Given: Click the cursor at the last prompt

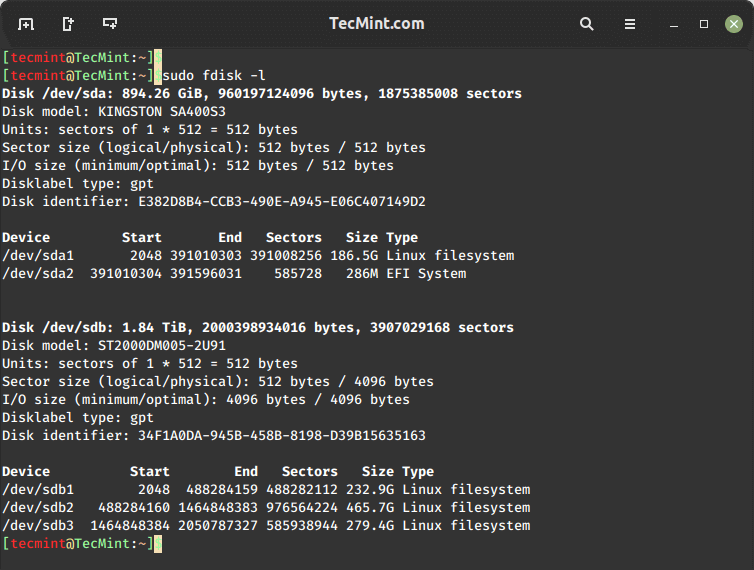Looking at the screenshot, I should point(158,543).
